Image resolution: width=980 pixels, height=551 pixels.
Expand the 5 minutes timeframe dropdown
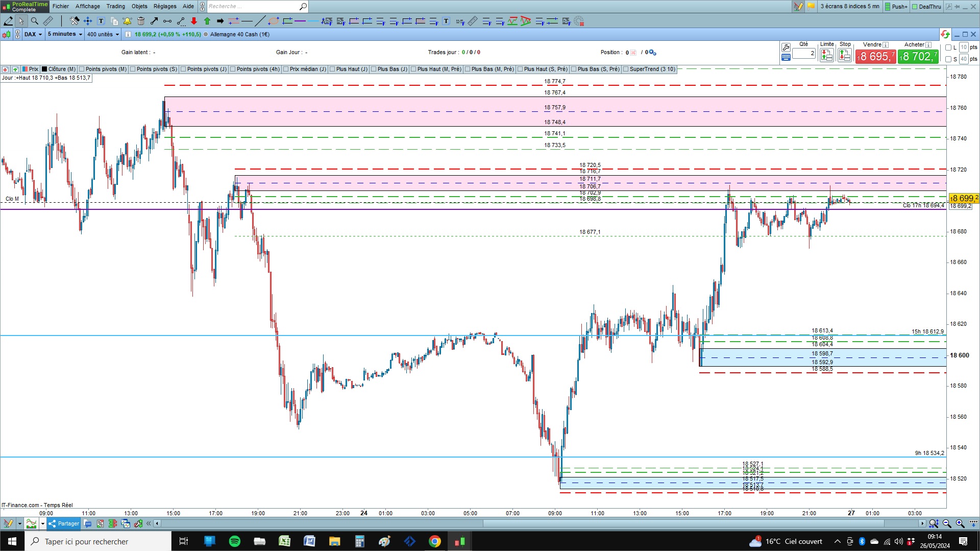click(x=65, y=34)
